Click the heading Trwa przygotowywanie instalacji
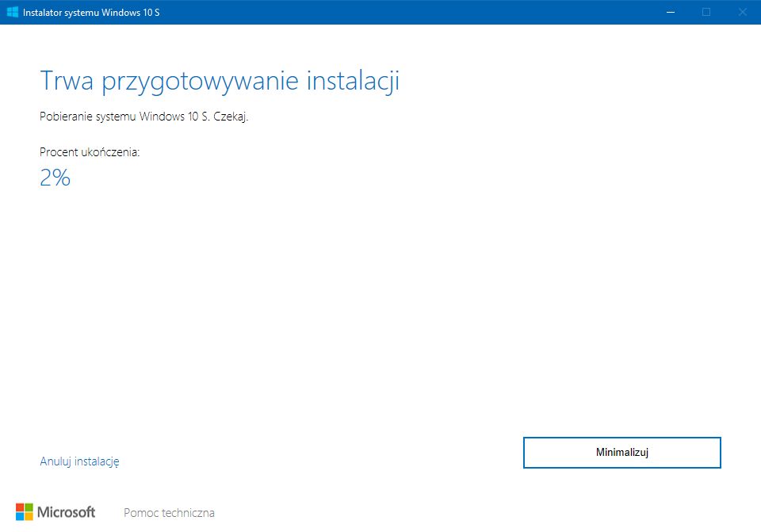Screen dimensions: 761x532 tap(220, 81)
